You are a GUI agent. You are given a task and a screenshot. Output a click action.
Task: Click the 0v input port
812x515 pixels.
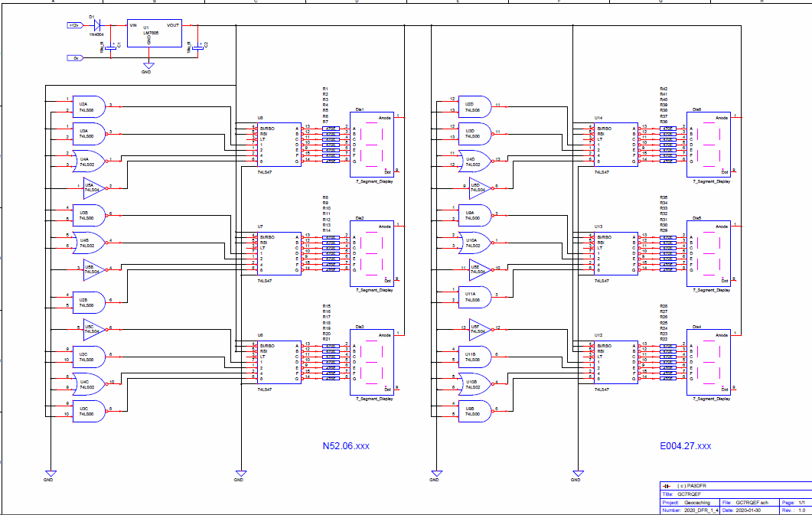(x=75, y=57)
